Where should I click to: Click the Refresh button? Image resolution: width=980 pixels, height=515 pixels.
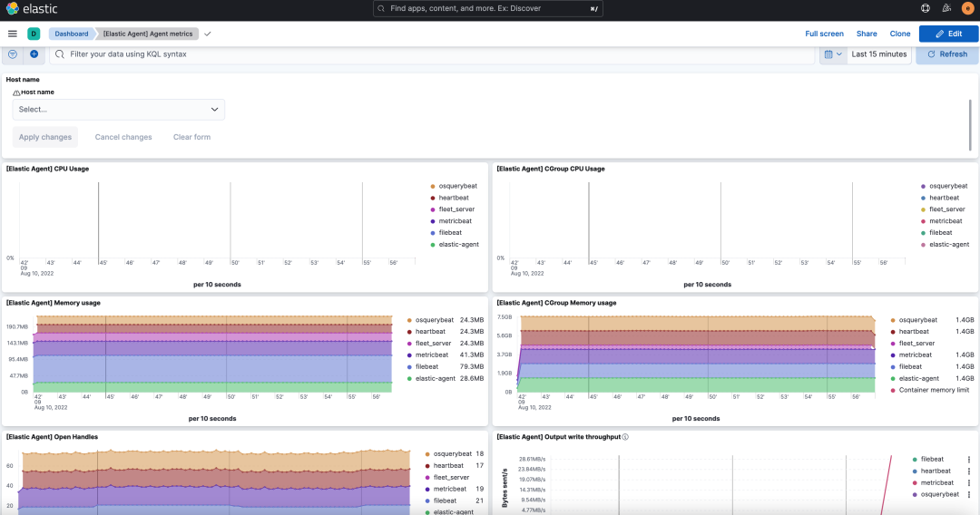pyautogui.click(x=946, y=54)
